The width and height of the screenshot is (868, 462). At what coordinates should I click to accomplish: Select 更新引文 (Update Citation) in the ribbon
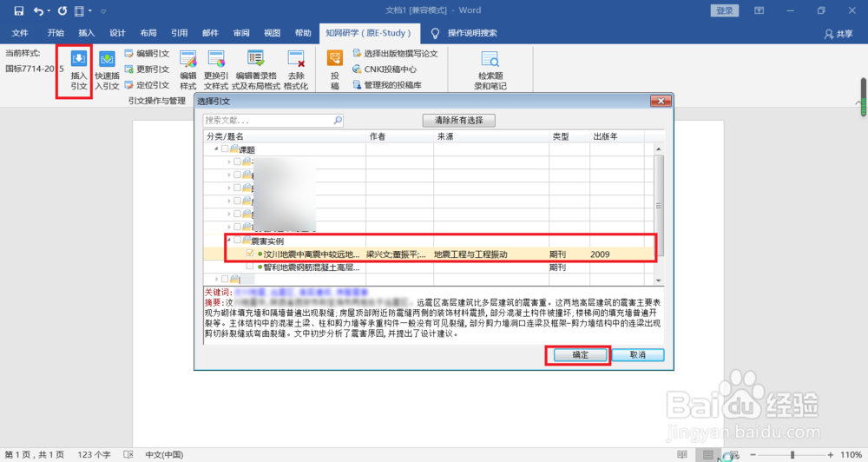(147, 69)
